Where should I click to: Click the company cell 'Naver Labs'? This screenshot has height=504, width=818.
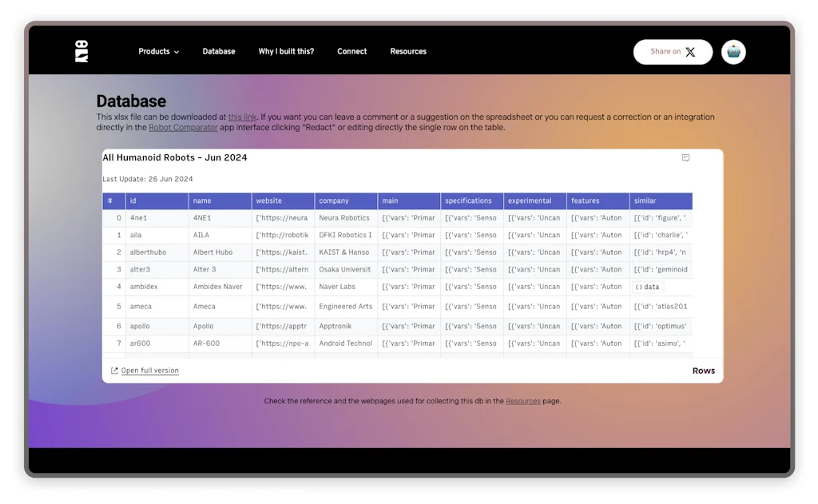coord(346,287)
